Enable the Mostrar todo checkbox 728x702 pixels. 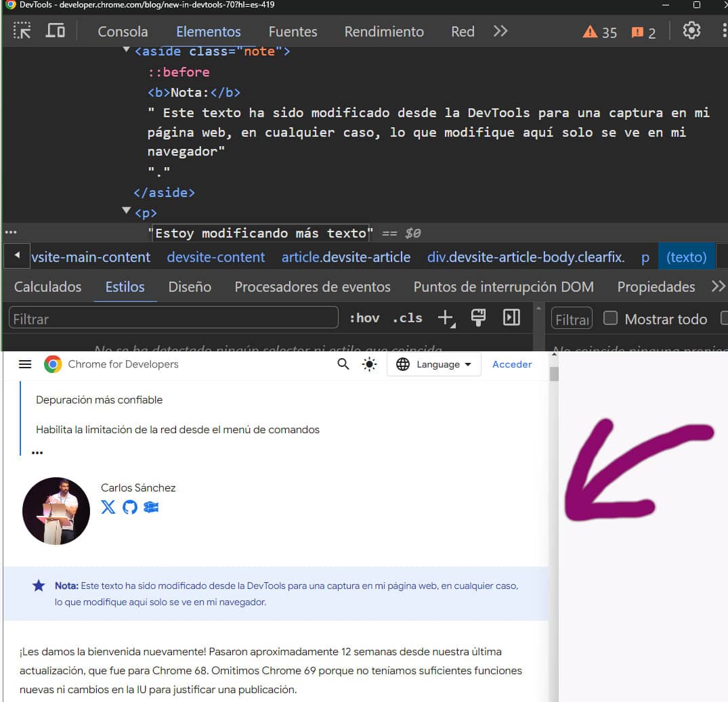pyautogui.click(x=610, y=318)
